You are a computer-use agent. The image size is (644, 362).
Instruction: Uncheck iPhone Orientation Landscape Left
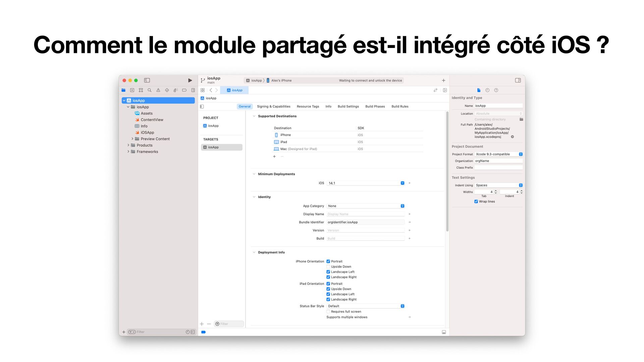pyautogui.click(x=328, y=272)
